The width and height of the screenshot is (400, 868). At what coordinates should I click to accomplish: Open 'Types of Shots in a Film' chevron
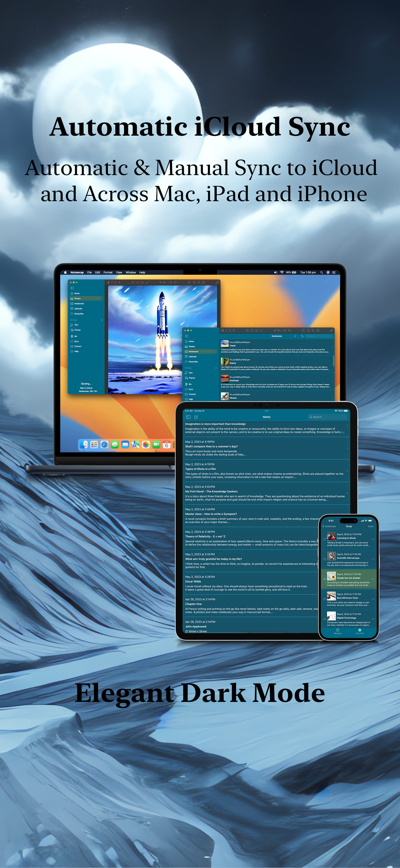point(347,470)
